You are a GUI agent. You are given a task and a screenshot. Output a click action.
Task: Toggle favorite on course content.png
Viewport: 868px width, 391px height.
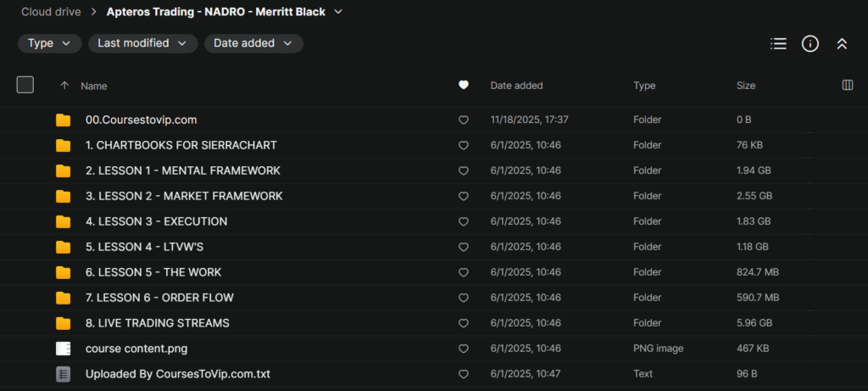tap(463, 349)
